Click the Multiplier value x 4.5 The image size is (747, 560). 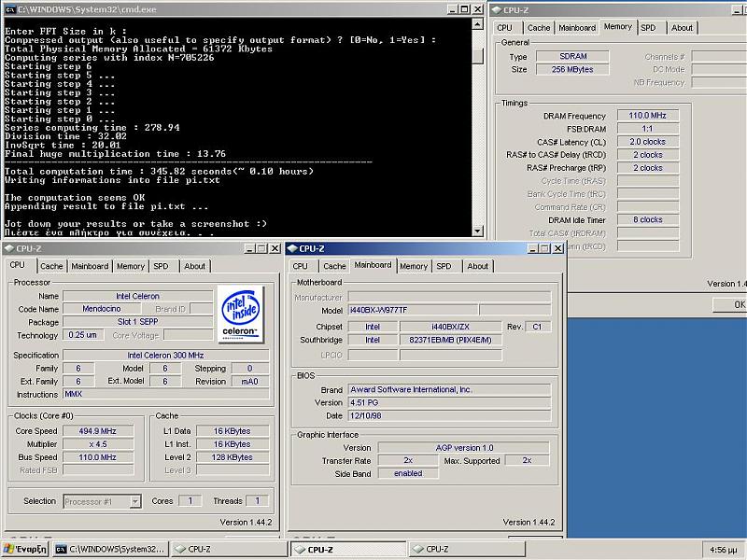[x=98, y=444]
